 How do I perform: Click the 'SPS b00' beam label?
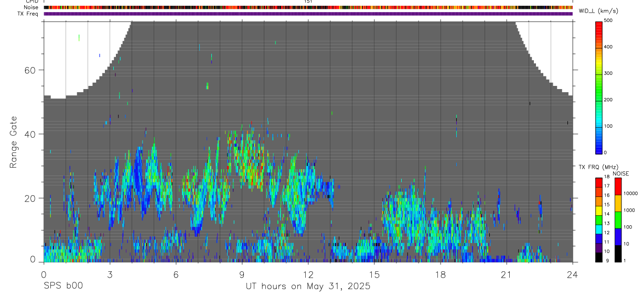[x=63, y=286]
